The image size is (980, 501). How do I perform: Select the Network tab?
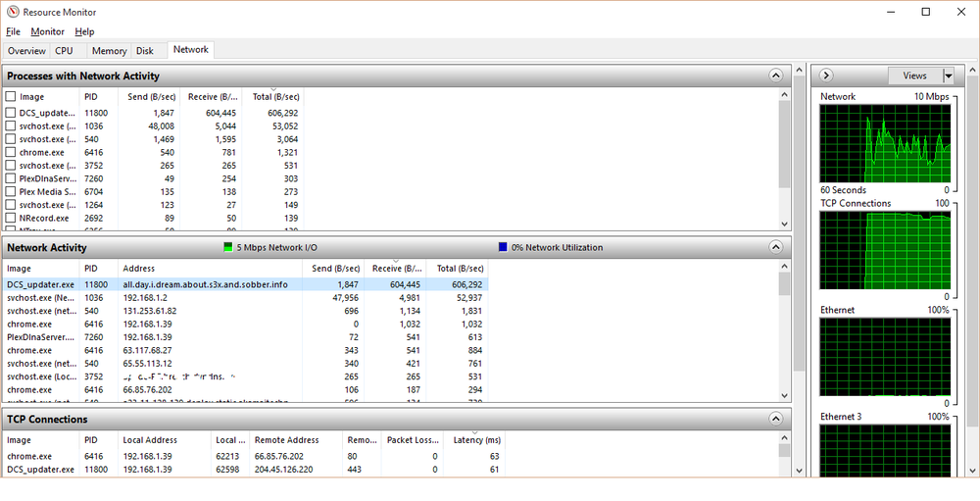click(x=191, y=50)
